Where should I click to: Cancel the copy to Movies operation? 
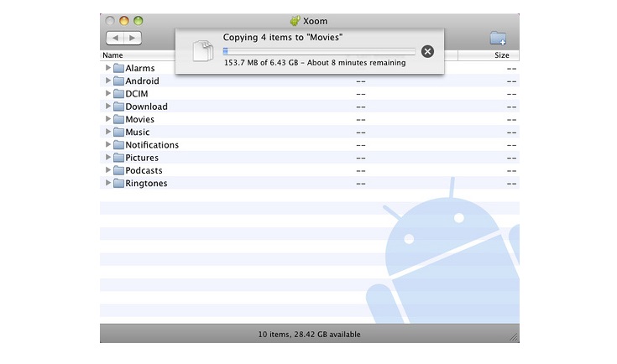[427, 51]
